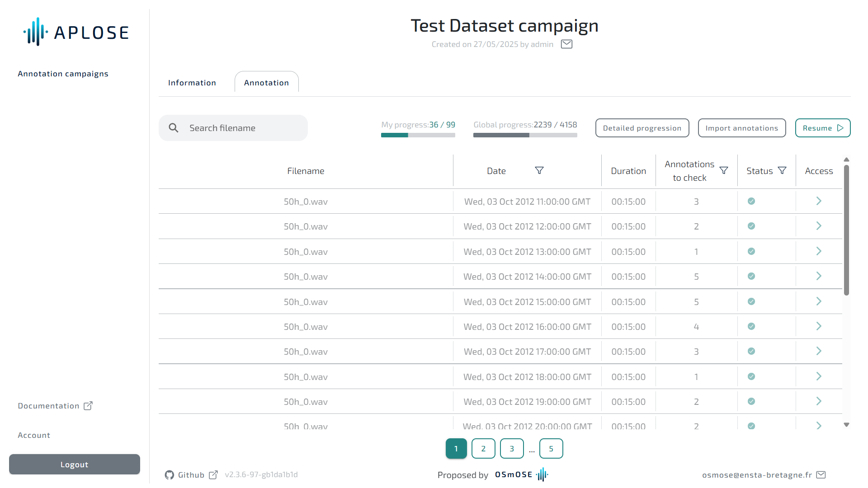
Task: Click Import annotations button
Action: 741,128
